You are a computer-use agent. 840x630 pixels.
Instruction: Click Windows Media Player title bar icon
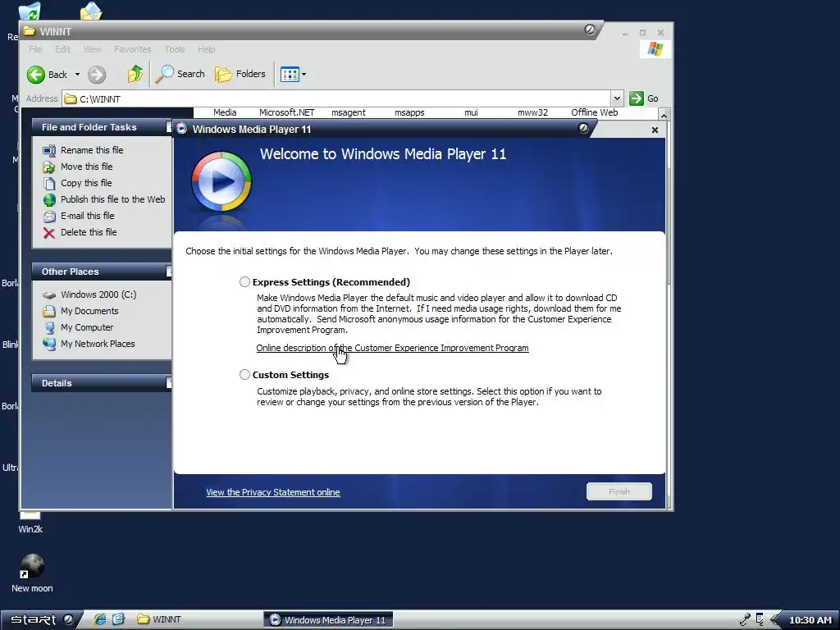click(x=181, y=129)
